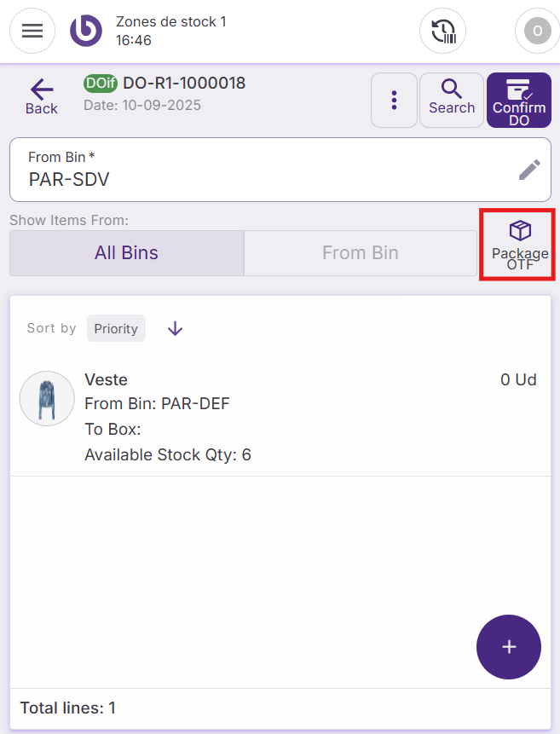Open Package OTF
The height and width of the screenshot is (734, 560).
[519, 244]
